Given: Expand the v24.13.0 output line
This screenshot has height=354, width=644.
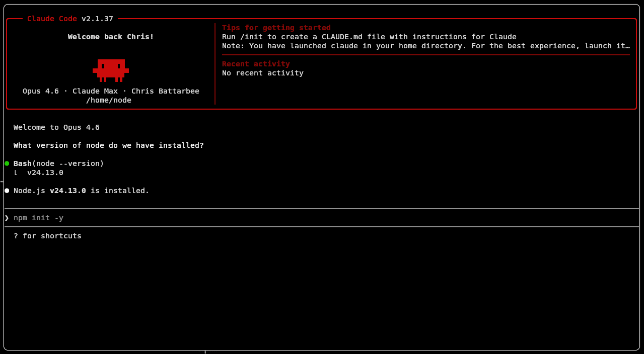Looking at the screenshot, I should 45,172.
